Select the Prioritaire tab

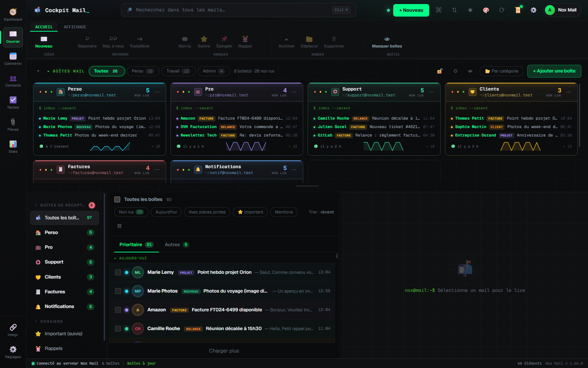pyautogui.click(x=136, y=245)
